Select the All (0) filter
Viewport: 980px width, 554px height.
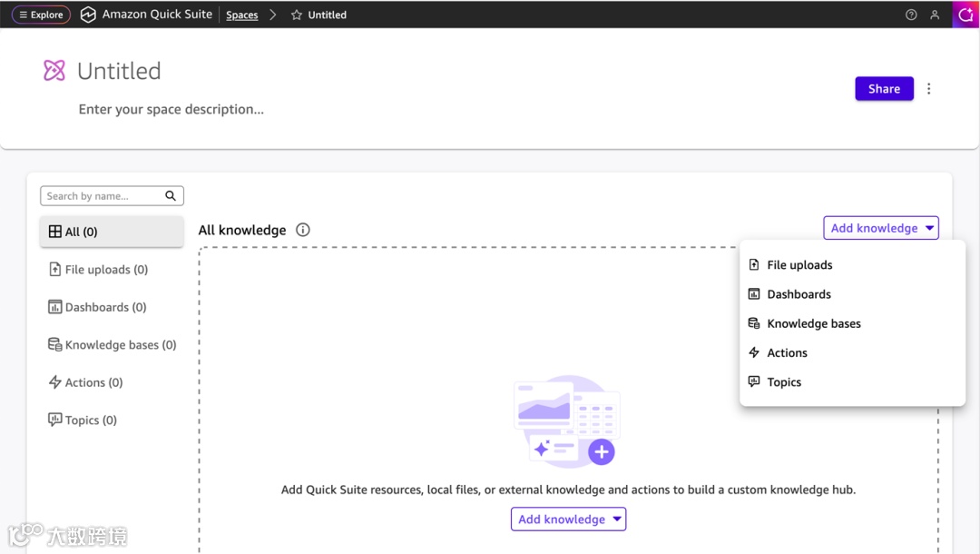coord(112,232)
